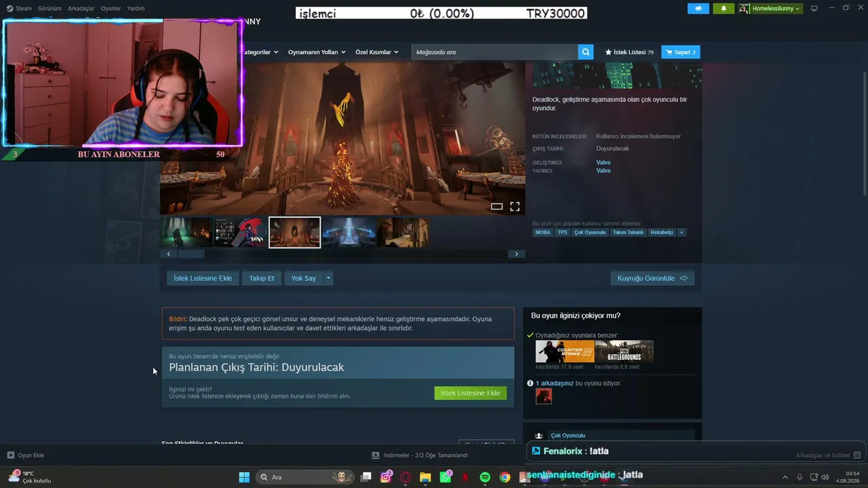Screen dimensions: 868x488
Task: Click the MOBA tag
Action: click(x=543, y=232)
